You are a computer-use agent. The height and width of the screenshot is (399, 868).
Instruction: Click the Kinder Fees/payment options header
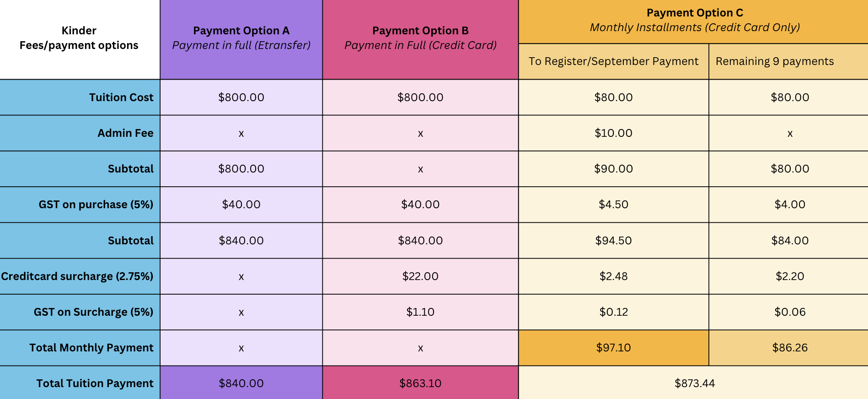(79, 38)
